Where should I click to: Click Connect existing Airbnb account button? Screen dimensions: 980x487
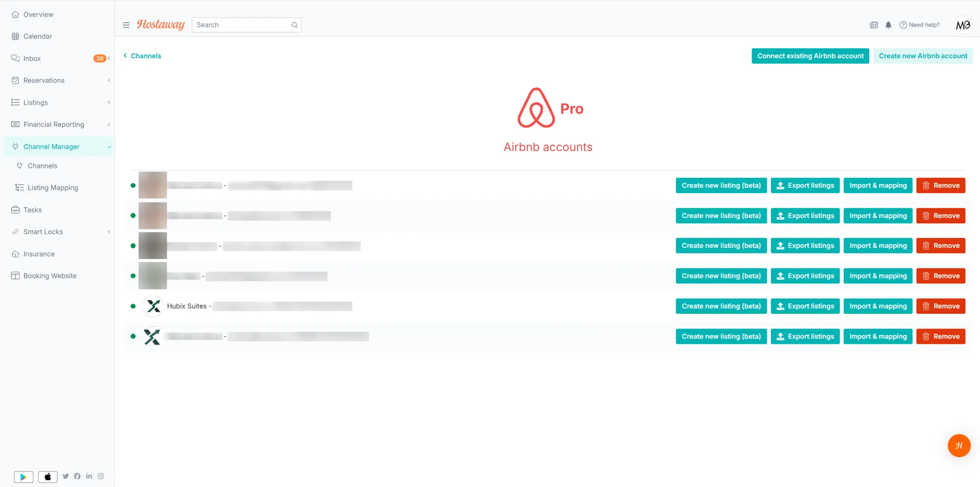coord(810,56)
